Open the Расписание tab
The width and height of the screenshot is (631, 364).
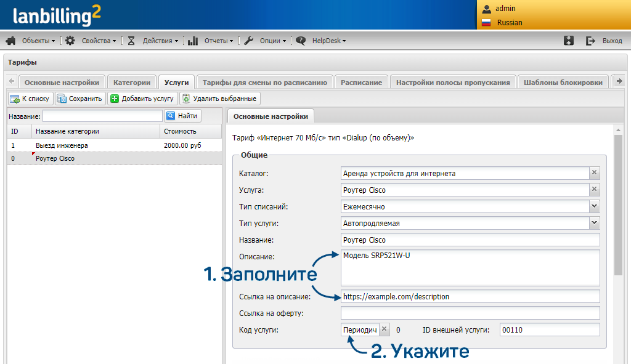coord(361,83)
